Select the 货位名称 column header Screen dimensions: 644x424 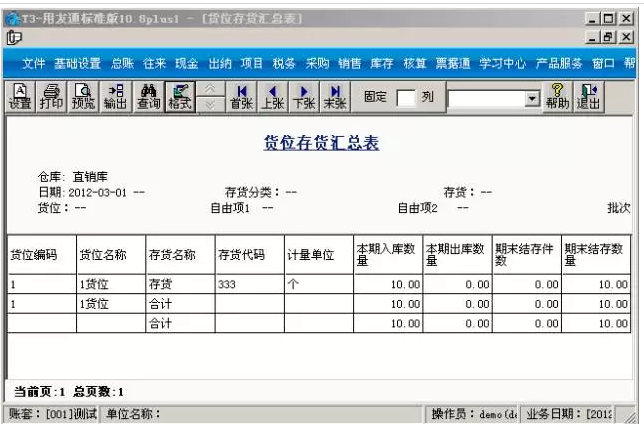[111, 255]
